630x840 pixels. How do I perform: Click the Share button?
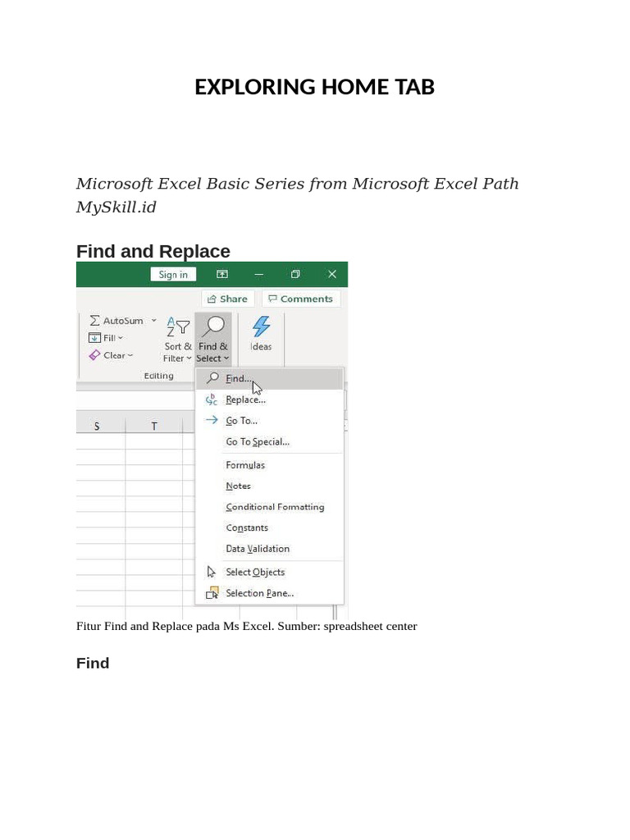pos(228,299)
